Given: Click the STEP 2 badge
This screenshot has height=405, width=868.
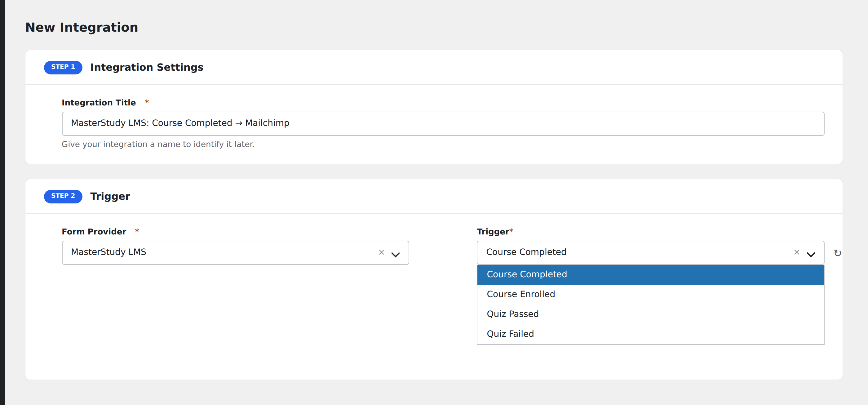Looking at the screenshot, I should [63, 196].
